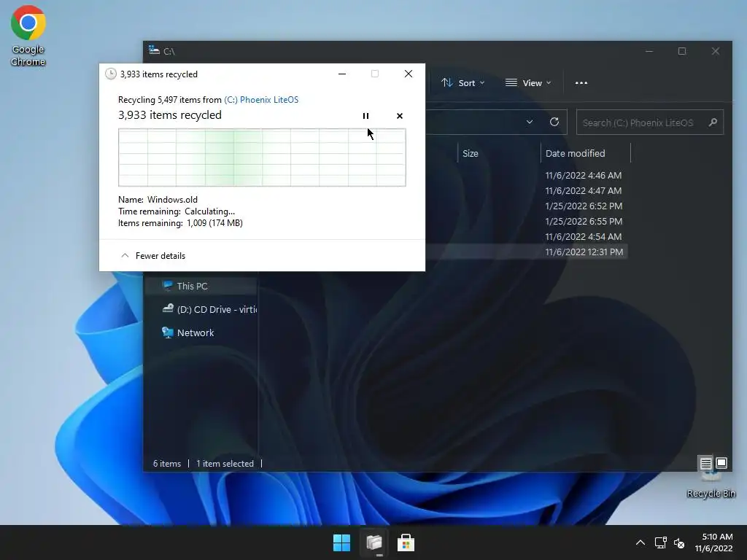The image size is (747, 560).
Task: Click the search magnifier icon in Explorer
Action: [x=713, y=122]
